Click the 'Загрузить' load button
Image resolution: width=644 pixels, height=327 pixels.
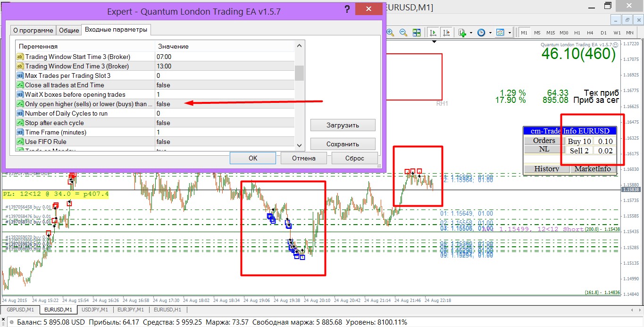pyautogui.click(x=343, y=125)
